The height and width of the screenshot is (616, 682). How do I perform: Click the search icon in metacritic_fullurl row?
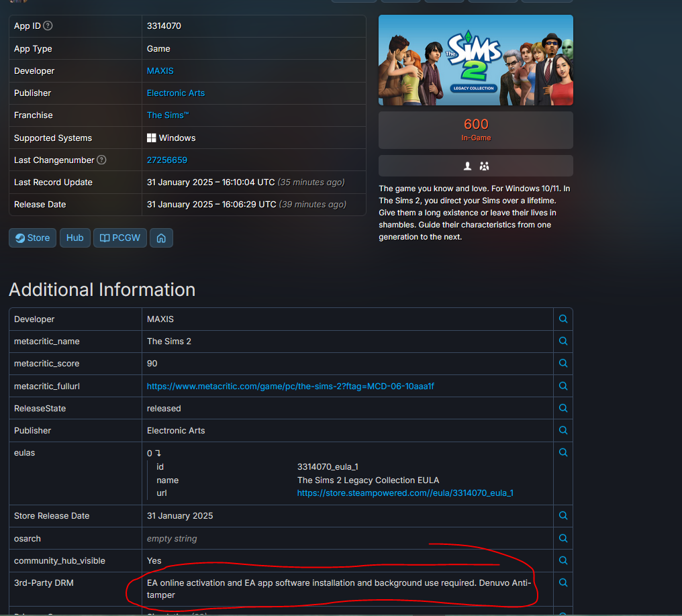coord(563,386)
